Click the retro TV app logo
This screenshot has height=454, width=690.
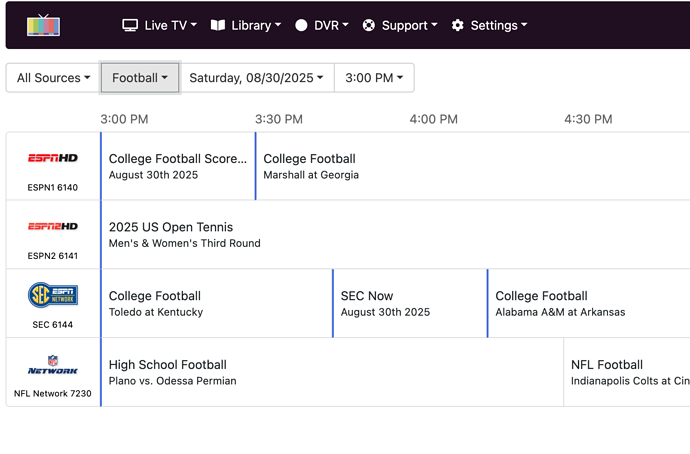tap(43, 25)
